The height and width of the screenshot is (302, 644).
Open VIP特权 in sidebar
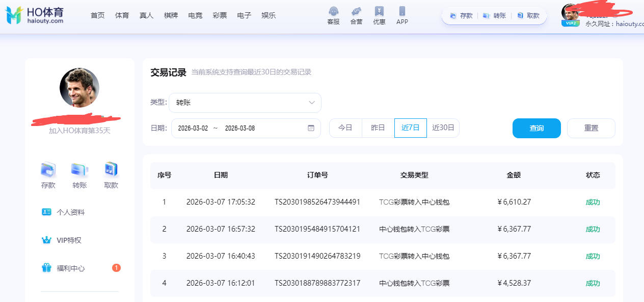point(69,240)
